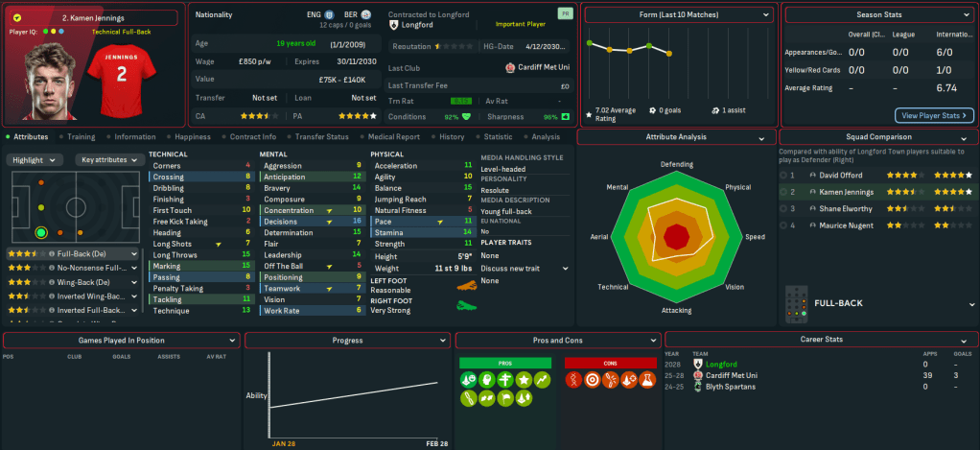980x450 pixels.
Task: Click the Longford team link in Career Stats
Action: coord(720,365)
